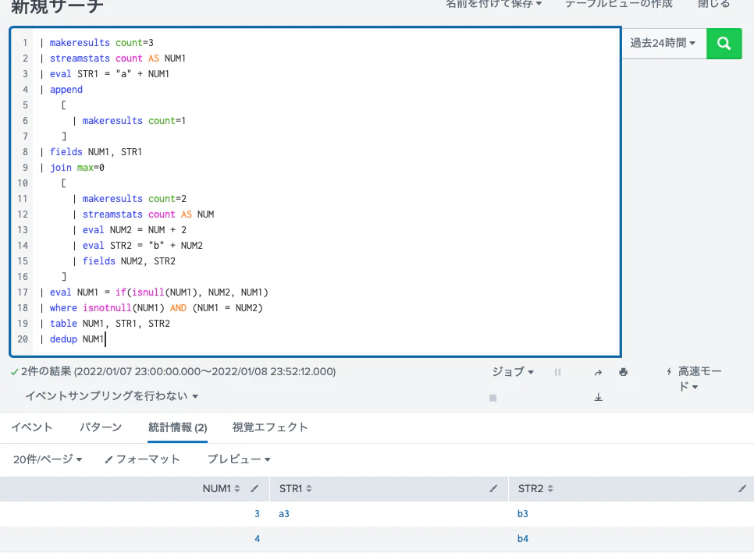Image resolution: width=754 pixels, height=560 pixels.
Task: Stop the search job square icon
Action: tap(493, 398)
